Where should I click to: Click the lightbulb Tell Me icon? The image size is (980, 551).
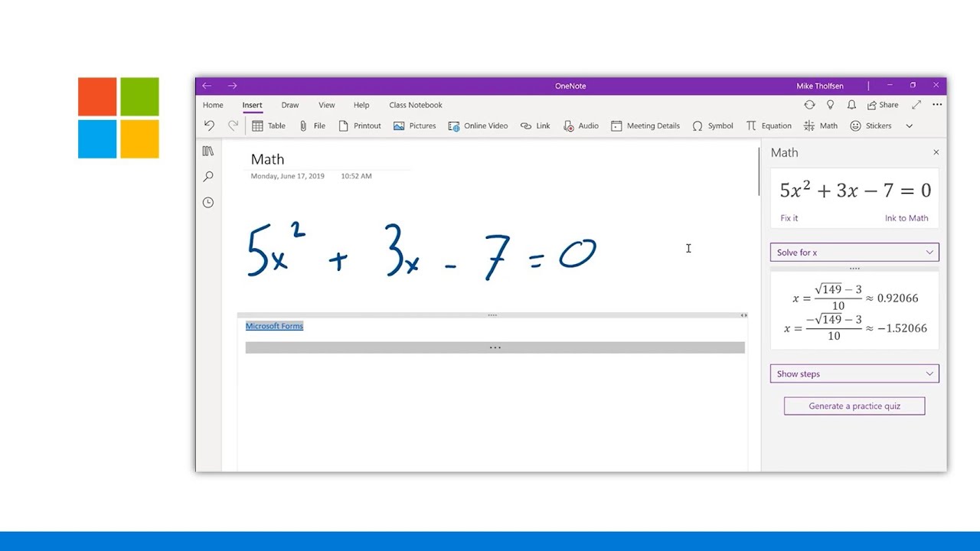[831, 105]
